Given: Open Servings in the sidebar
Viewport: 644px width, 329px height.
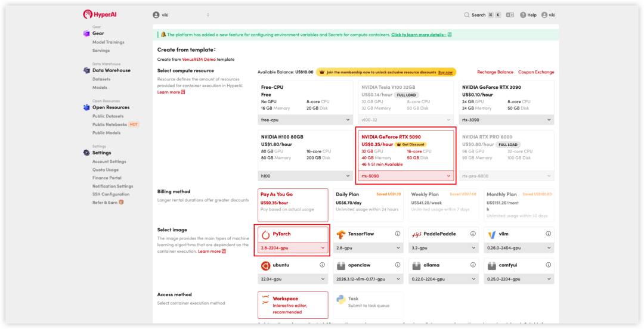Looking at the screenshot, I should pos(101,51).
